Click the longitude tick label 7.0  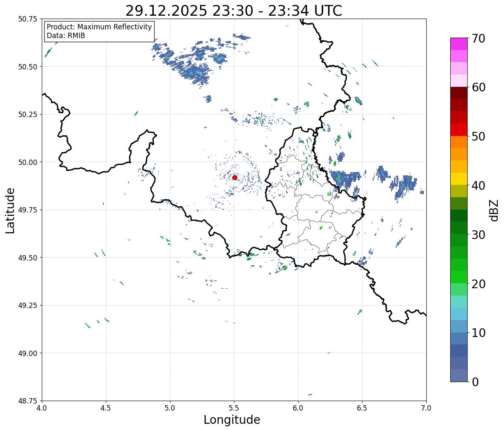pos(426,408)
